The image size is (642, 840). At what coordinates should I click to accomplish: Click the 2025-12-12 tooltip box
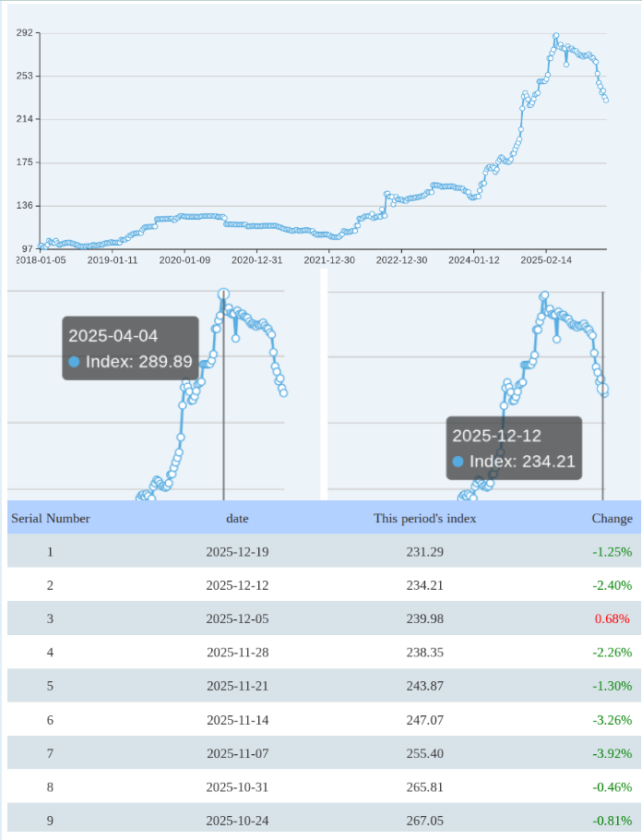point(514,448)
